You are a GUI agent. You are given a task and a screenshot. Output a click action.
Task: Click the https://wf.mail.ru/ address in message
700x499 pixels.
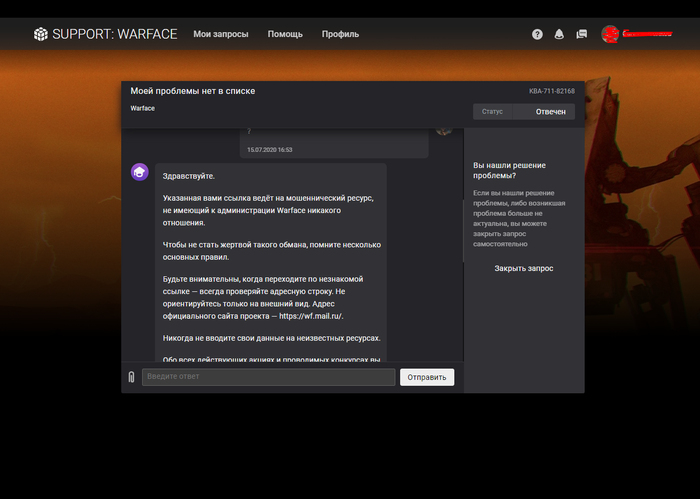pyautogui.click(x=310, y=316)
